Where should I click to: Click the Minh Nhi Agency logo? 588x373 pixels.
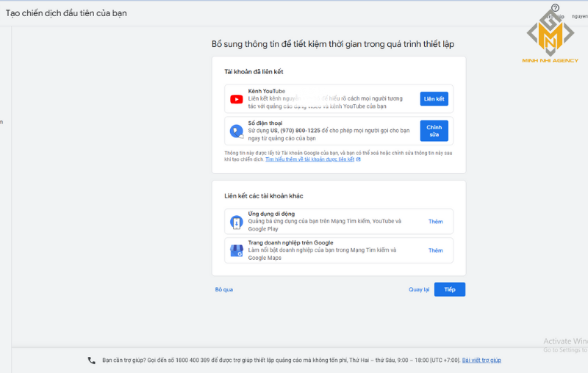click(x=550, y=33)
